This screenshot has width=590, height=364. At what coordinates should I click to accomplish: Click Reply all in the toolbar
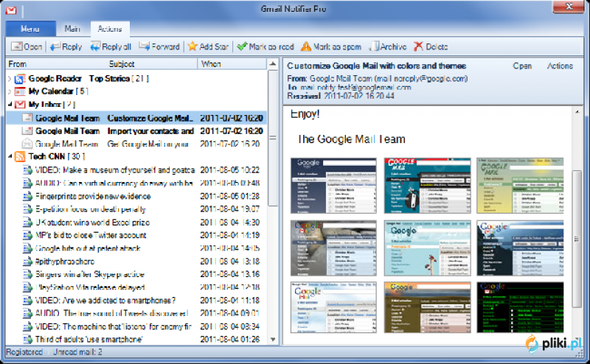pos(111,46)
